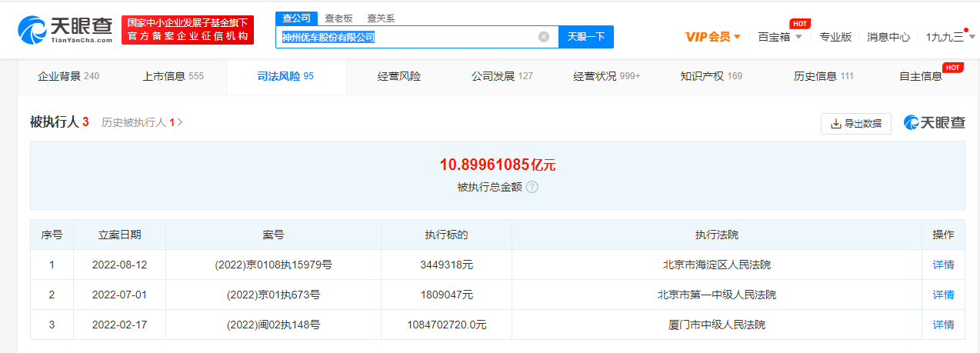Click the 国家中小企业发展子基金 red banner
Viewport: 980px width, 353px height.
coord(188,29)
